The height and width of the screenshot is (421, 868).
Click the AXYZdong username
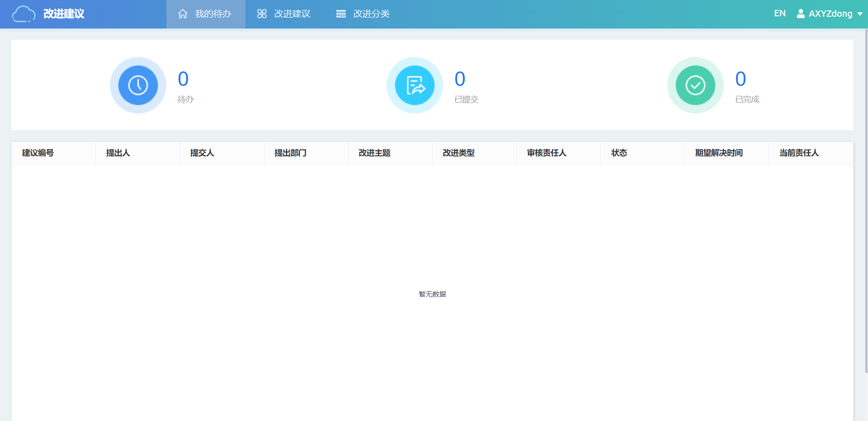pos(830,14)
